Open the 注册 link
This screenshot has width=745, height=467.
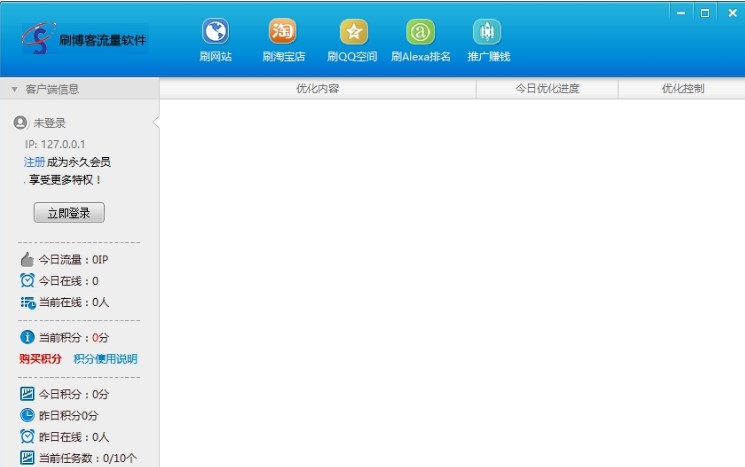[34, 162]
